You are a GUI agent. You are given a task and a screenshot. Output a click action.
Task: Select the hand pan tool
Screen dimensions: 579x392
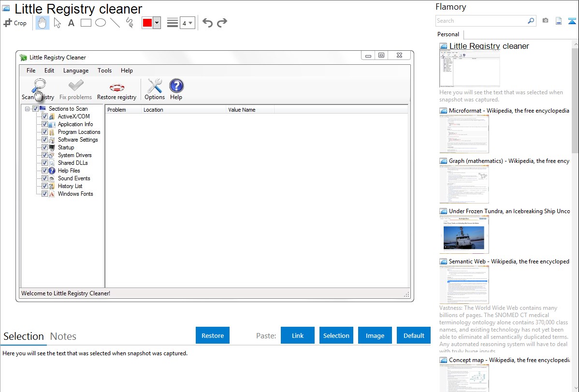tap(43, 23)
